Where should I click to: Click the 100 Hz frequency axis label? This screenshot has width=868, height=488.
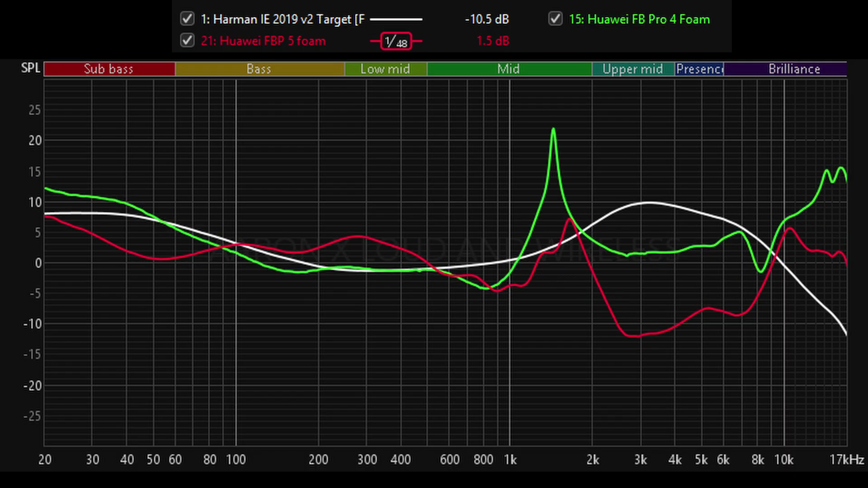[236, 460]
